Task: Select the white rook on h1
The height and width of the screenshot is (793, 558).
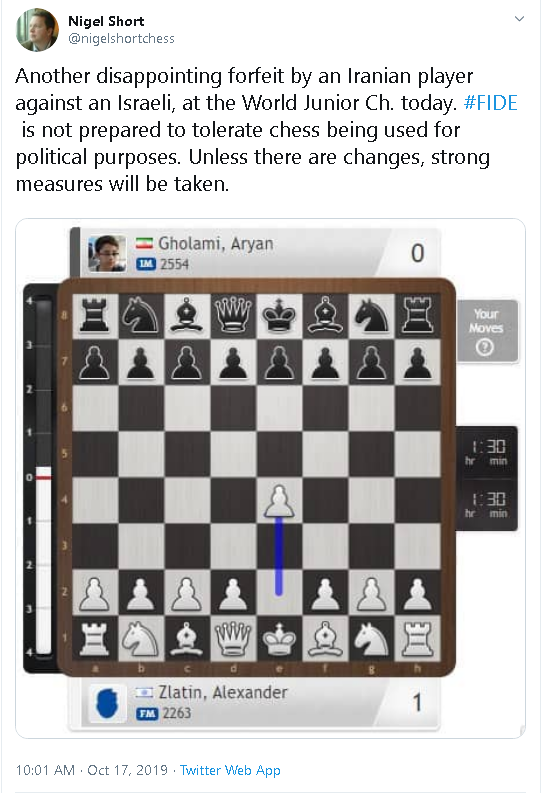Action: point(417,639)
